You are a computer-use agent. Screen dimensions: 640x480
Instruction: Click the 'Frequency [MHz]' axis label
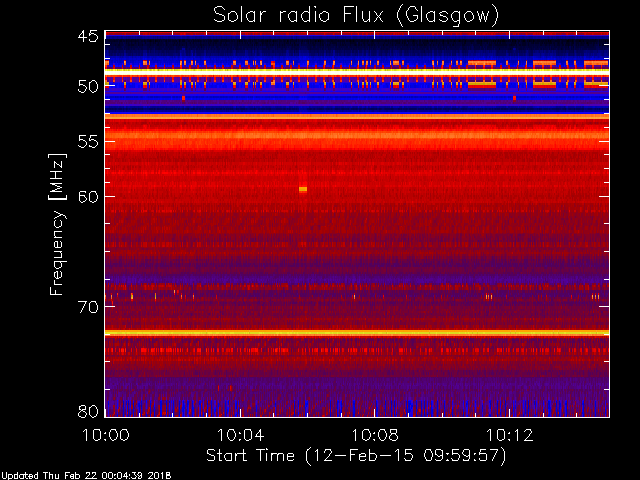[x=57, y=224]
